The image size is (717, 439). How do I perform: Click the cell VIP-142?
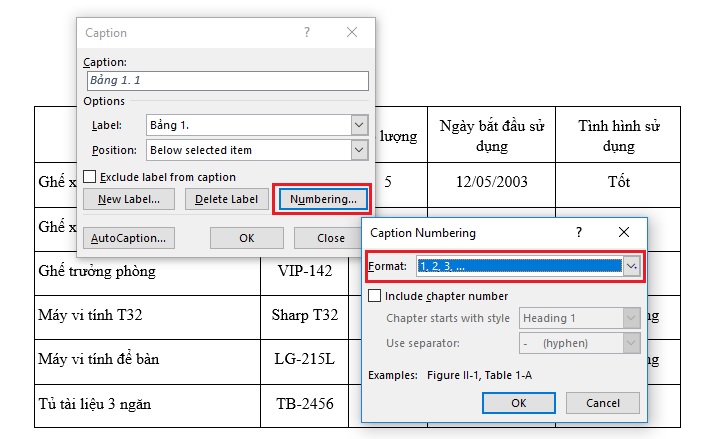click(305, 271)
